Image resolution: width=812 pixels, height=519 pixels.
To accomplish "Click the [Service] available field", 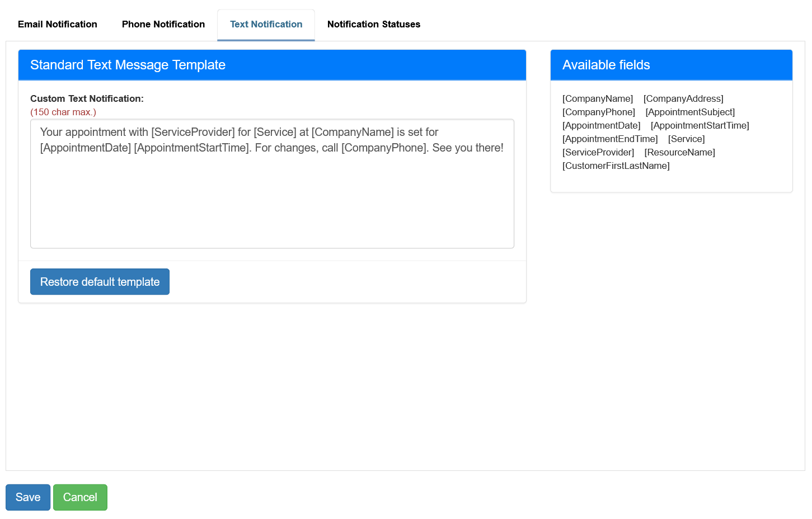I will [x=686, y=139].
